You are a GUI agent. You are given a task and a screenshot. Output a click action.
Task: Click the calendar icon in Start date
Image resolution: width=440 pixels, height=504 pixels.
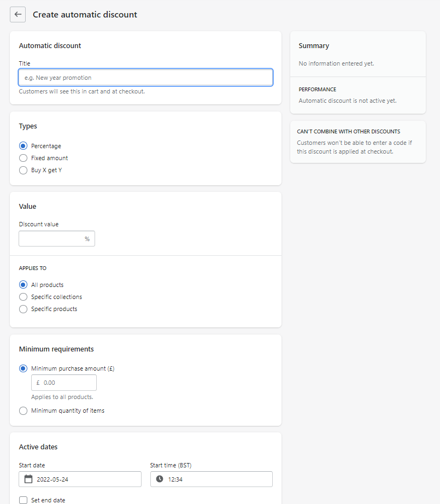pos(28,479)
